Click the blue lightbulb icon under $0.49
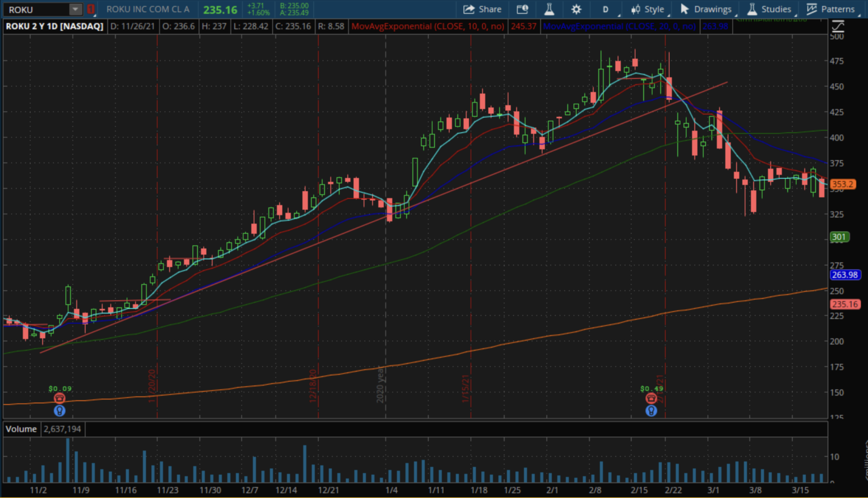The width and height of the screenshot is (868, 498). click(651, 411)
